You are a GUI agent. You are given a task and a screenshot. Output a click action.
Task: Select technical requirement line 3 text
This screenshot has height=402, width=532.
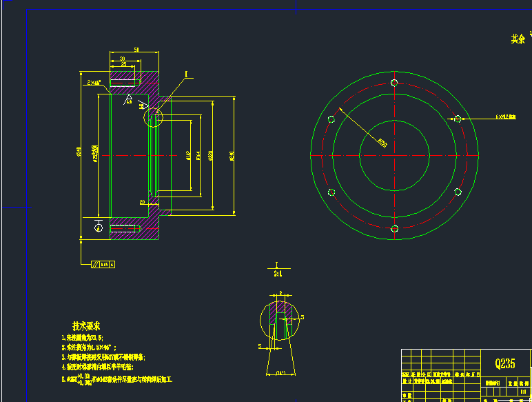(x=103, y=357)
